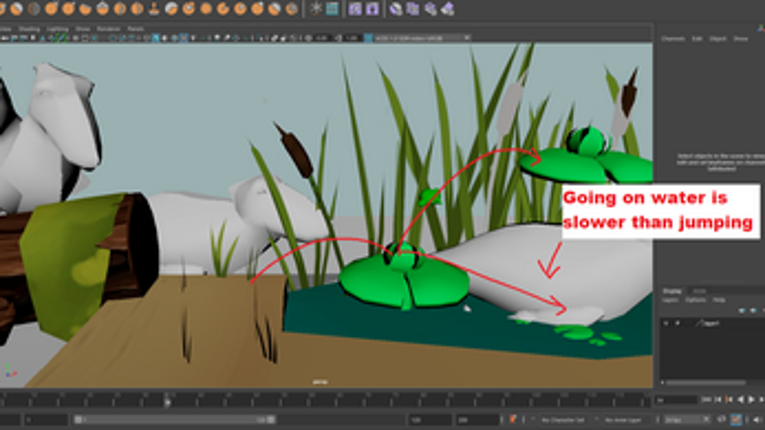The height and width of the screenshot is (430, 765).
Task: Click the red character set icon
Action: coord(513,420)
